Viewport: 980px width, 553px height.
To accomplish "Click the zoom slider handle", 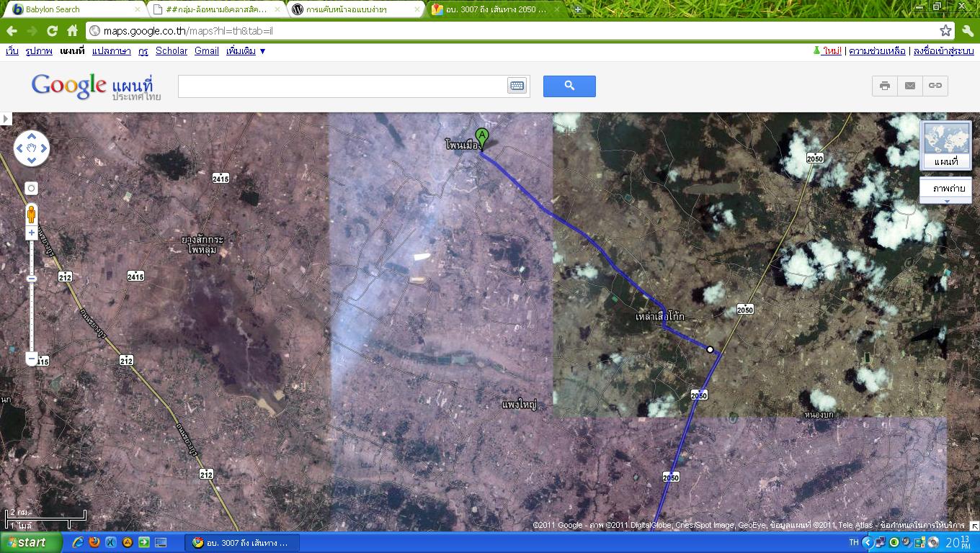I will pos(31,279).
